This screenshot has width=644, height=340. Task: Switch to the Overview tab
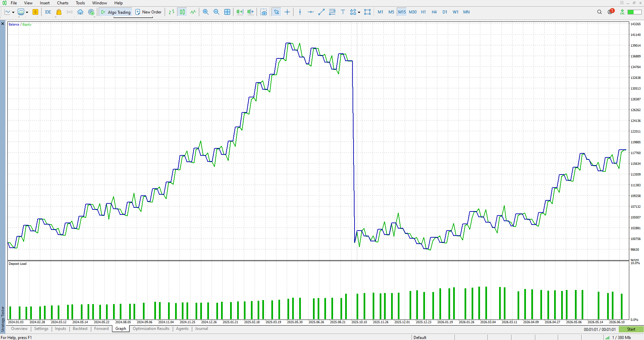[x=19, y=329]
